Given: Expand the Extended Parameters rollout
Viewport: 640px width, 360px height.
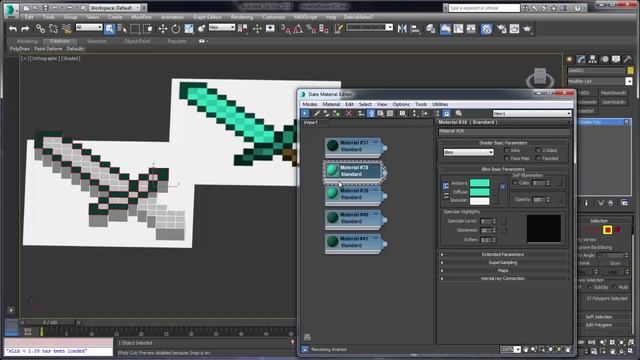Looking at the screenshot, I should (503, 254).
